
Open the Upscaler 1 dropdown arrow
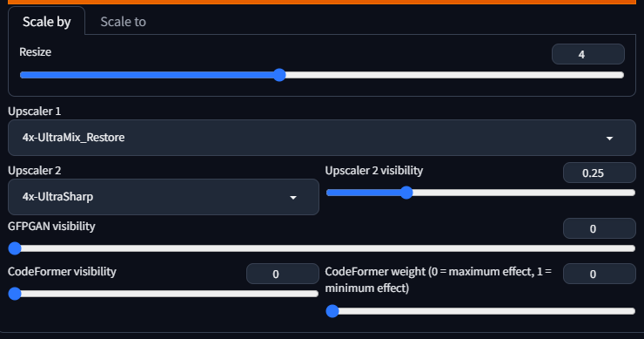pos(609,139)
